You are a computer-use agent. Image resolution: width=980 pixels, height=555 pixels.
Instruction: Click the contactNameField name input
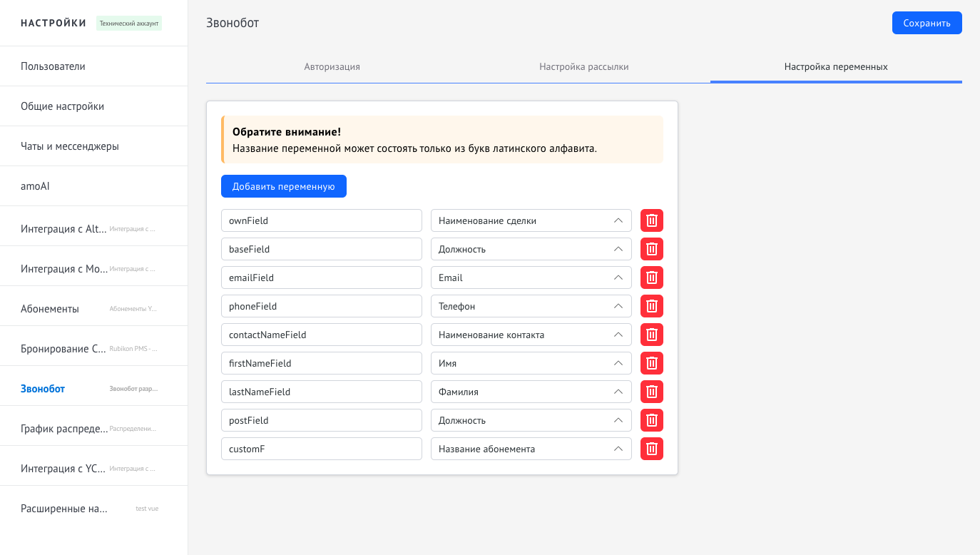click(322, 335)
